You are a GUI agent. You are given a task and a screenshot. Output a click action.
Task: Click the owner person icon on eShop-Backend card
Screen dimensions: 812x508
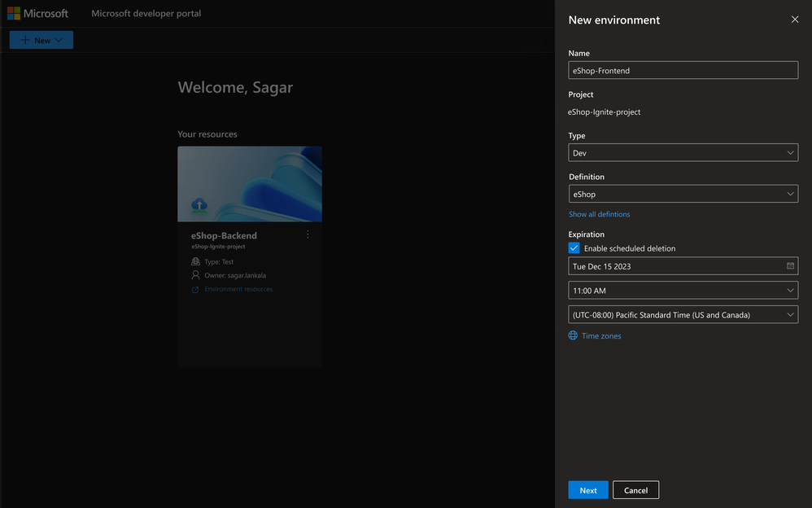click(195, 274)
